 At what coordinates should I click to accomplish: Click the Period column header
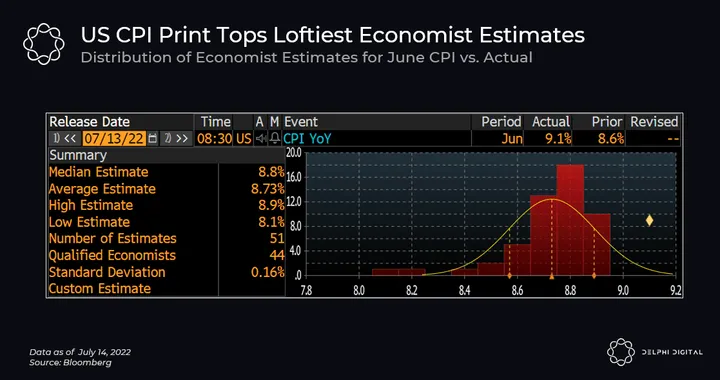pos(501,122)
